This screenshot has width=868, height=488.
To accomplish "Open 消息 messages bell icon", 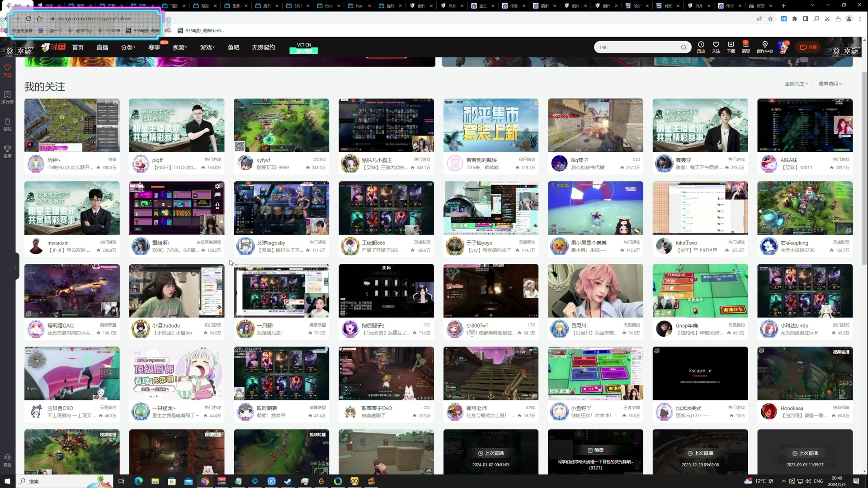I will pyautogui.click(x=745, y=45).
